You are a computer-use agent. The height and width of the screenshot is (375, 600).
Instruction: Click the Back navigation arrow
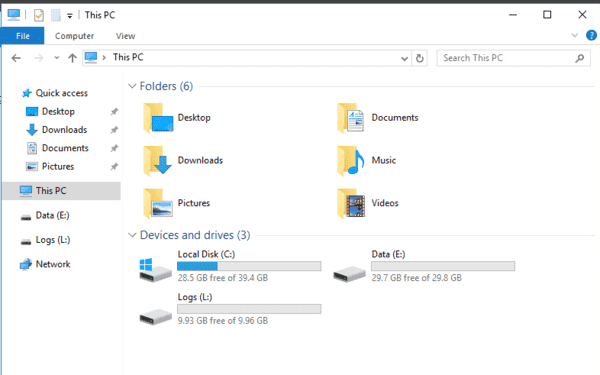16,58
